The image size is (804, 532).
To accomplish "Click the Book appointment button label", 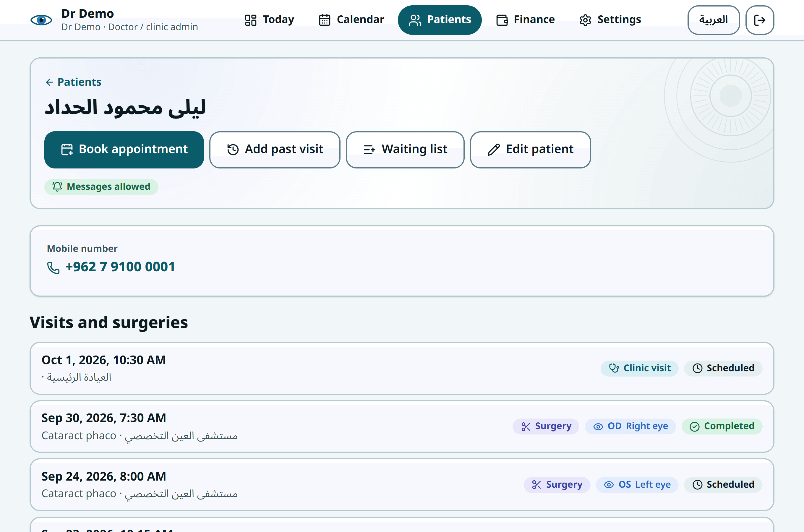I will [133, 149].
